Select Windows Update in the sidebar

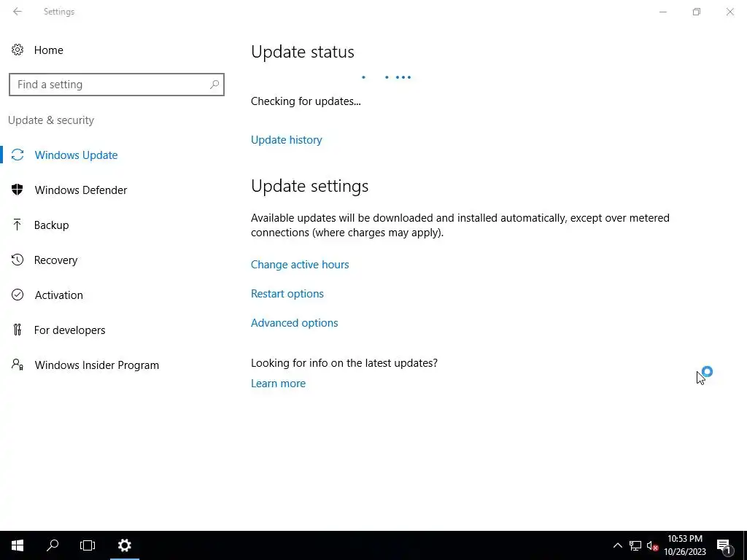76,155
